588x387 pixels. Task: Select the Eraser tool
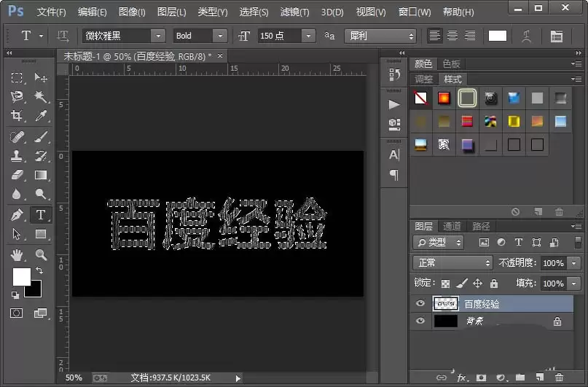point(17,175)
